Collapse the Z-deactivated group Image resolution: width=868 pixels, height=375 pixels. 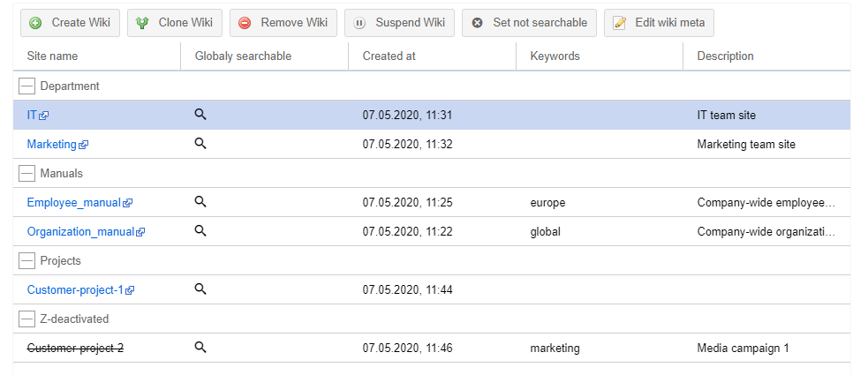tap(27, 319)
